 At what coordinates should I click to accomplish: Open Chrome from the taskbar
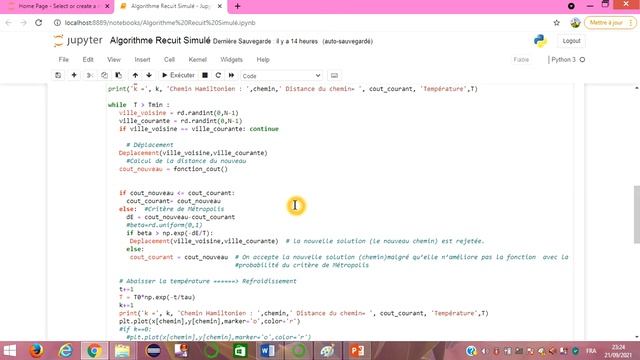pyautogui.click(x=94, y=351)
